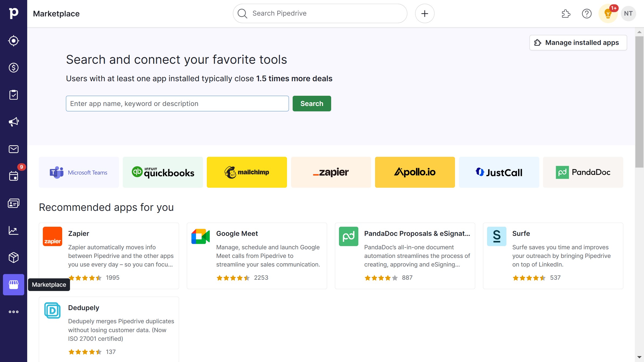This screenshot has width=644, height=362.
Task: Click the green Search button
Action: 311,104
